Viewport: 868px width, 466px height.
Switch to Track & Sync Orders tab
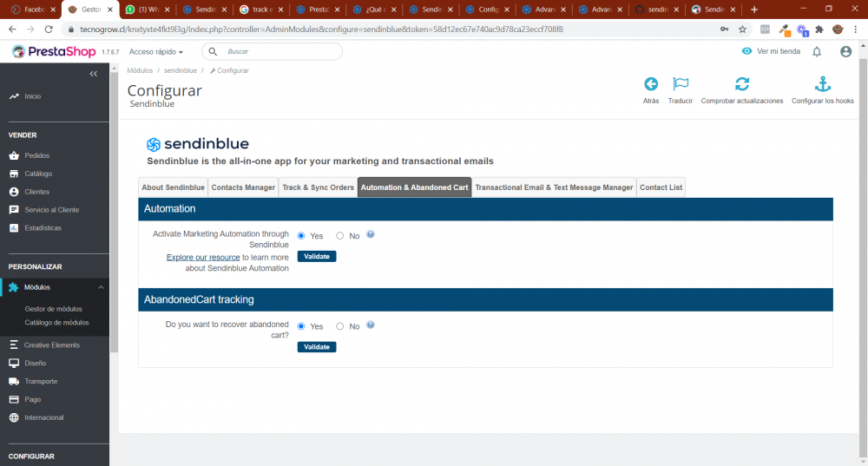tap(318, 187)
